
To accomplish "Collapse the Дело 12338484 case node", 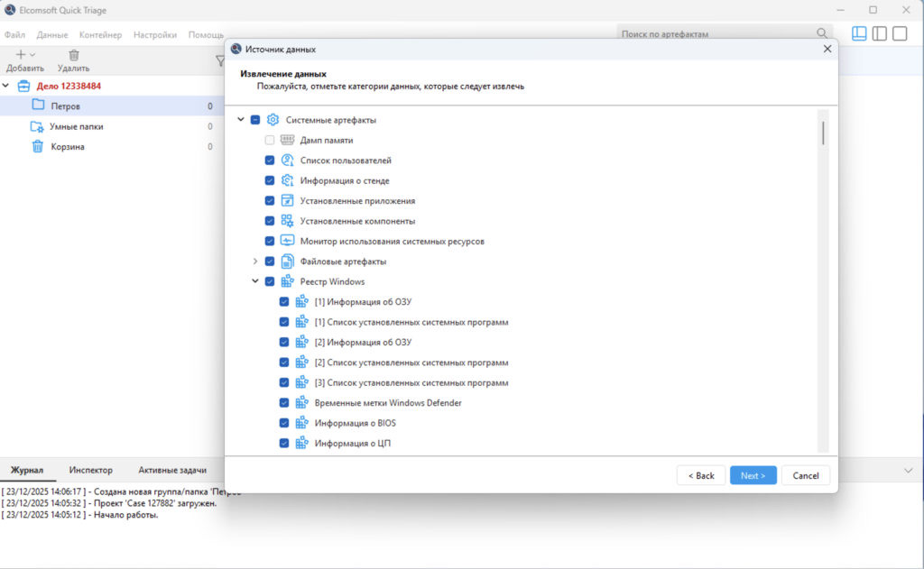I will coord(6,86).
